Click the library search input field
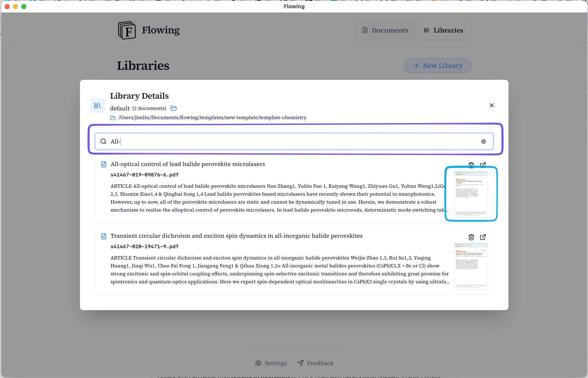588x378 pixels. coord(294,141)
